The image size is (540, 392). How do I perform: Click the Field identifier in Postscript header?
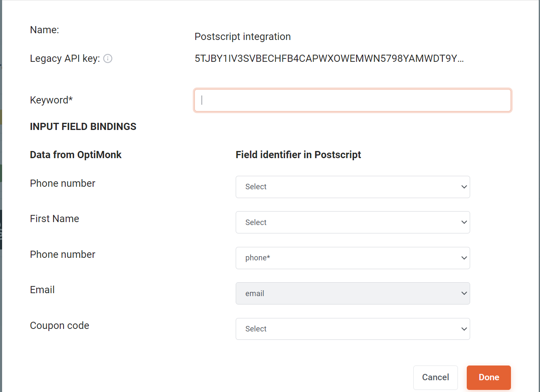coord(298,155)
